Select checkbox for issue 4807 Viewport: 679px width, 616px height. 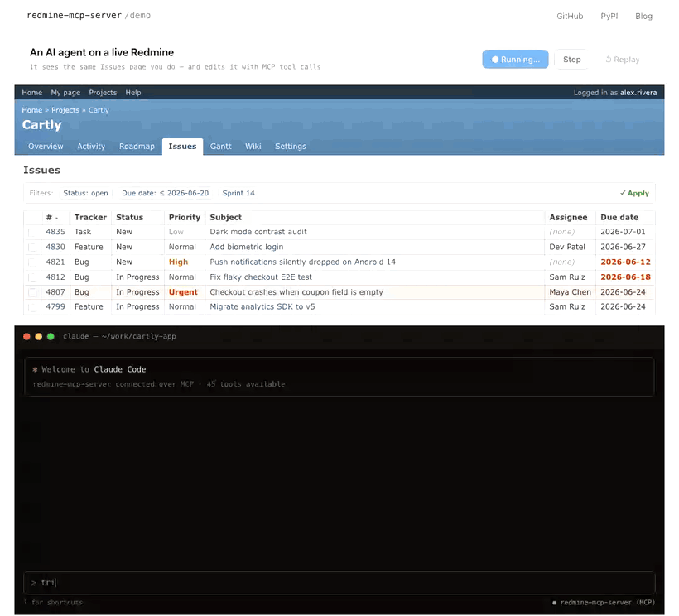pyautogui.click(x=32, y=292)
